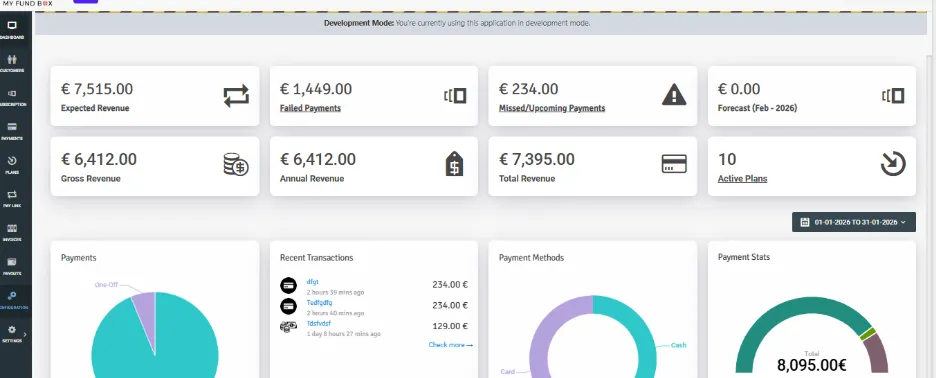This screenshot has width=936, height=378.
Task: Click the Payment Stats heading
Action: (744, 257)
